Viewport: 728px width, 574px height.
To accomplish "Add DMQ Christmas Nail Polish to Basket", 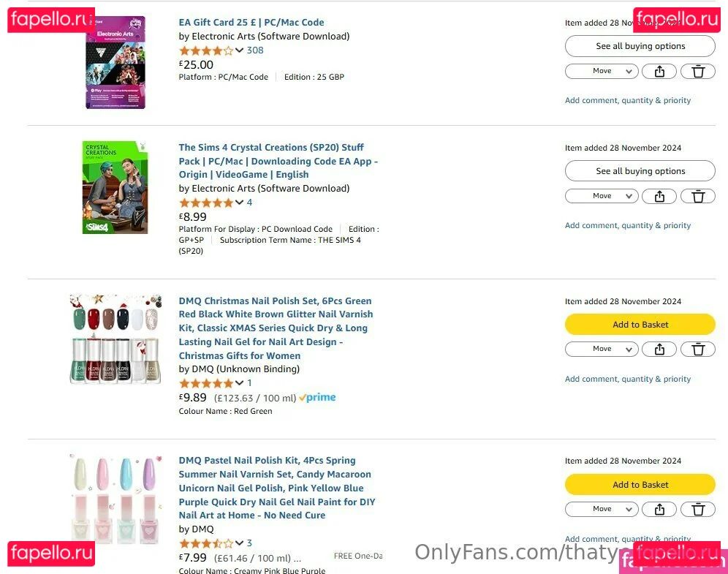I will [640, 325].
